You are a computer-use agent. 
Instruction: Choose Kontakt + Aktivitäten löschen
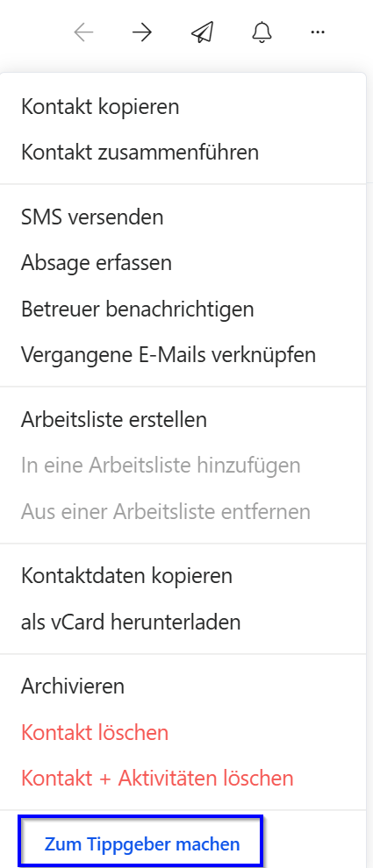183,779
